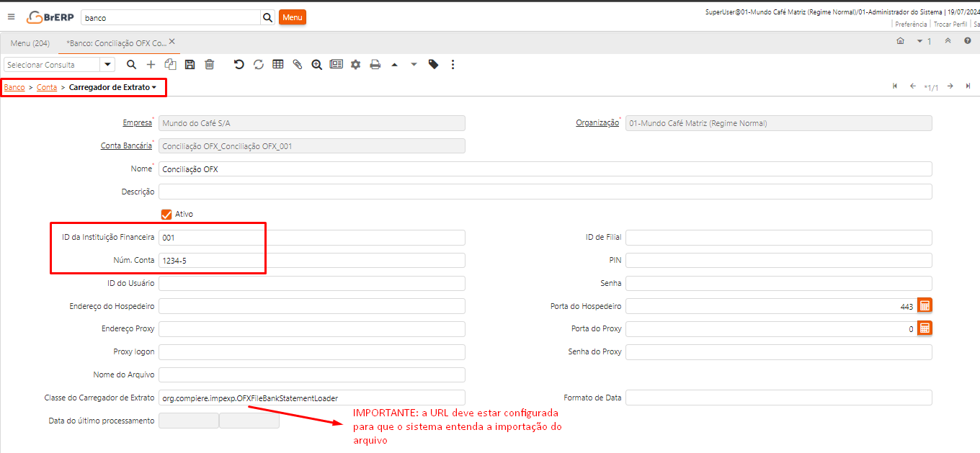Open the calculator for Porta do Hospedeiro
The image size is (980, 453).
click(x=925, y=305)
